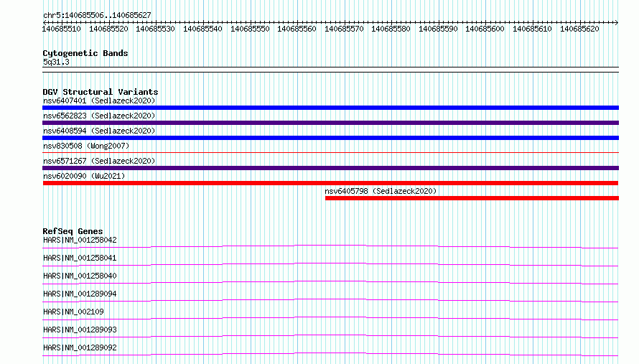Click the 5q31.3 cytogenetic band bar
The width and height of the screenshot is (639, 364).
[330, 70]
